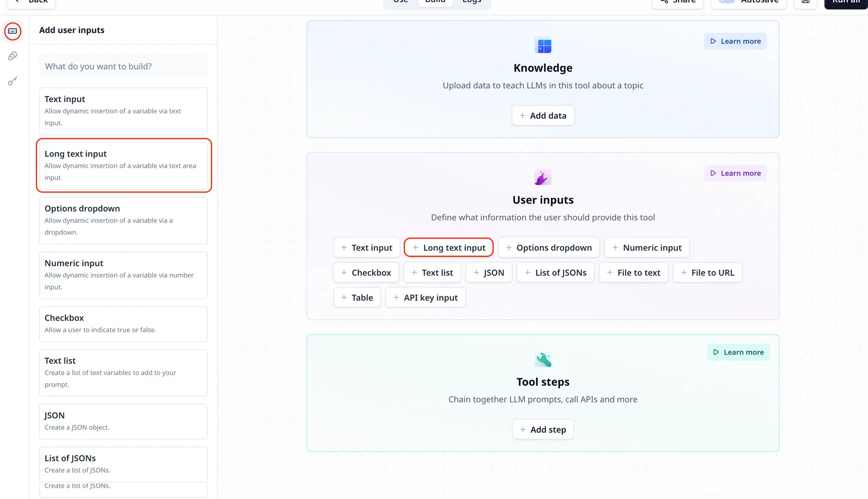The width and height of the screenshot is (868, 499).
Task: Add a Text list chip on the canvas
Action: 432,273
